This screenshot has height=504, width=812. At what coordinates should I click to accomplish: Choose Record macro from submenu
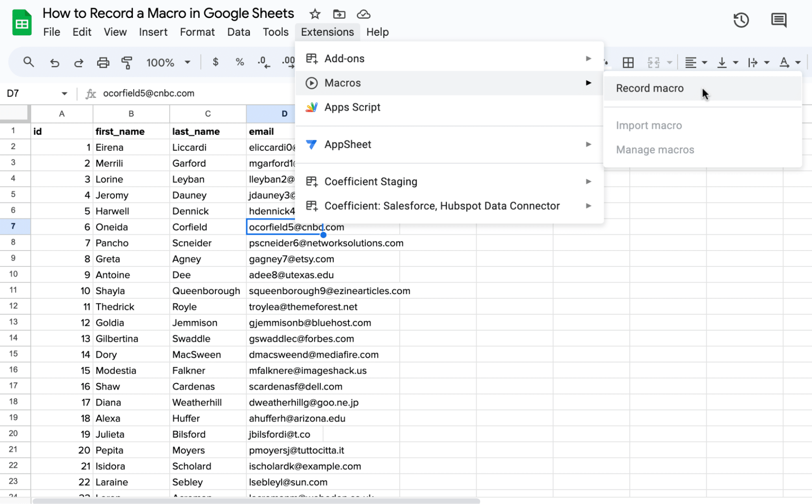(702, 88)
